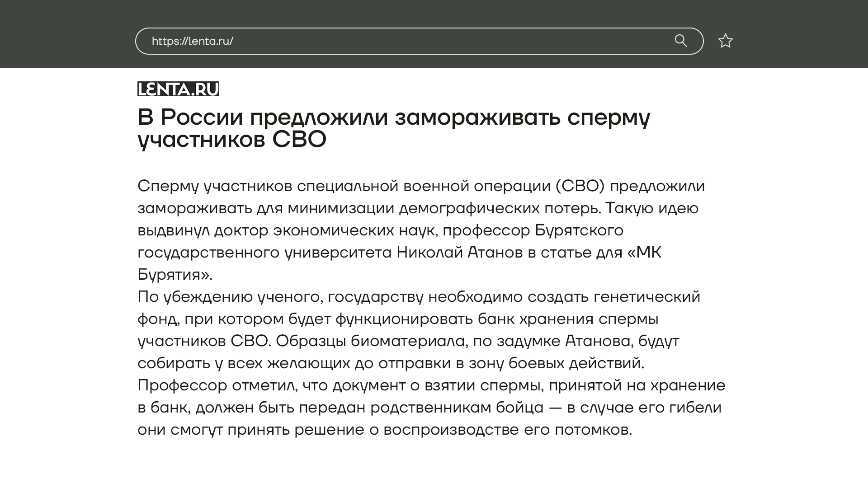Click «Образцы биоматериала» in the text
Viewport: 868px width, 488px height.
pos(371,341)
